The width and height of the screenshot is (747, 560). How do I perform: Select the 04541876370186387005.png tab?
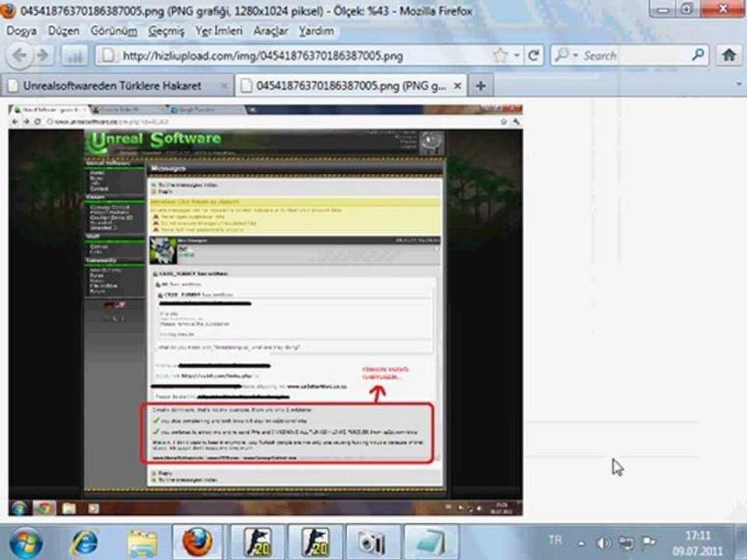click(352, 86)
